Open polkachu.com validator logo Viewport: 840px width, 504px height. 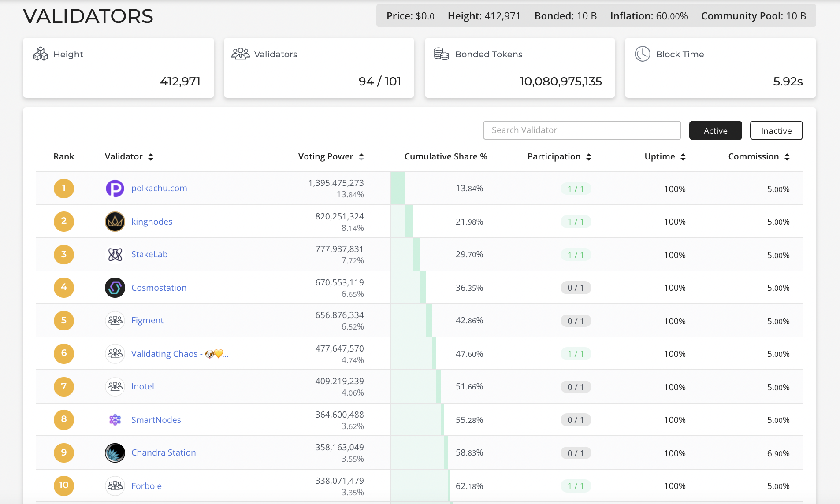coord(115,189)
